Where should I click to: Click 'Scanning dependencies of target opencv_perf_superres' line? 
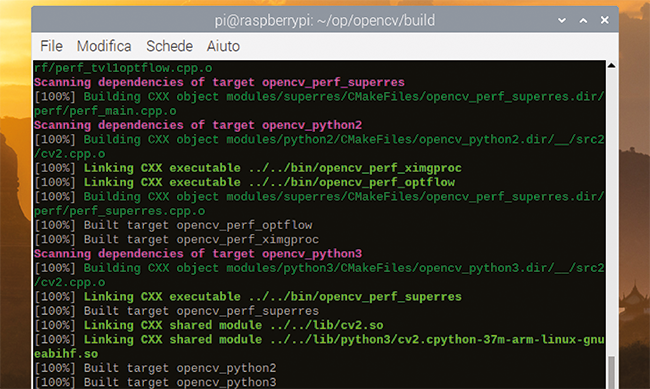pos(219,83)
